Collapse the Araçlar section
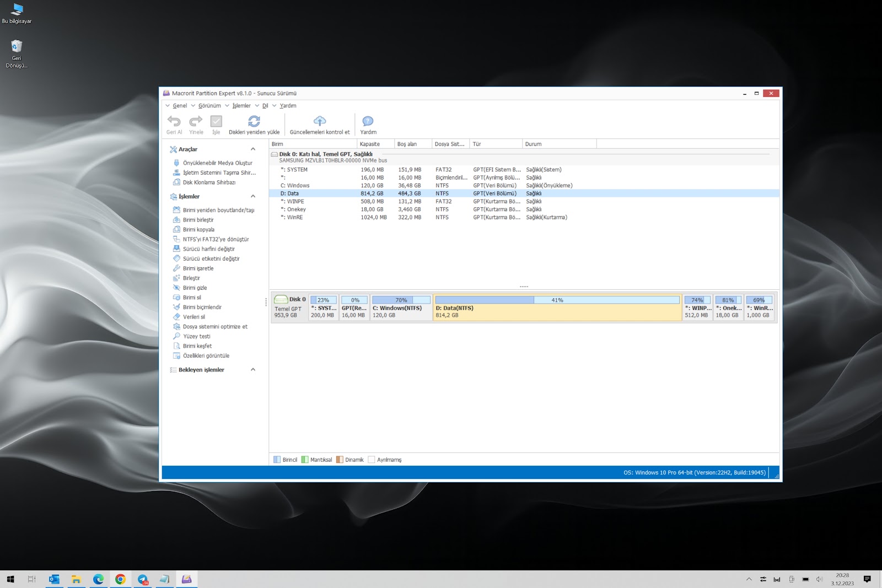Image resolution: width=882 pixels, height=588 pixels. [253, 149]
